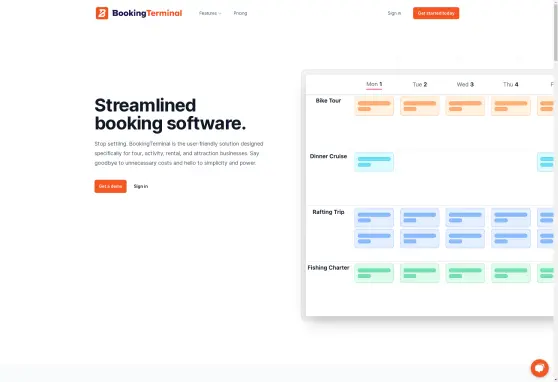
Task: Open the Pricing page
Action: click(240, 13)
